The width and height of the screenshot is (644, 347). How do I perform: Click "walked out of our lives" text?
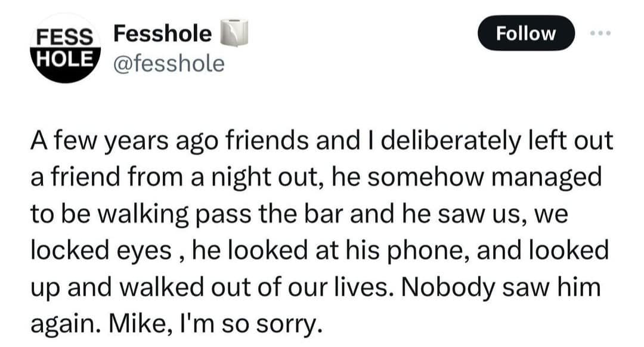(196, 286)
